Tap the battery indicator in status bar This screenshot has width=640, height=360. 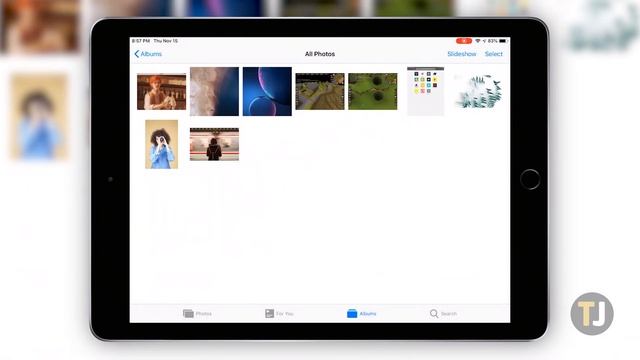click(503, 41)
